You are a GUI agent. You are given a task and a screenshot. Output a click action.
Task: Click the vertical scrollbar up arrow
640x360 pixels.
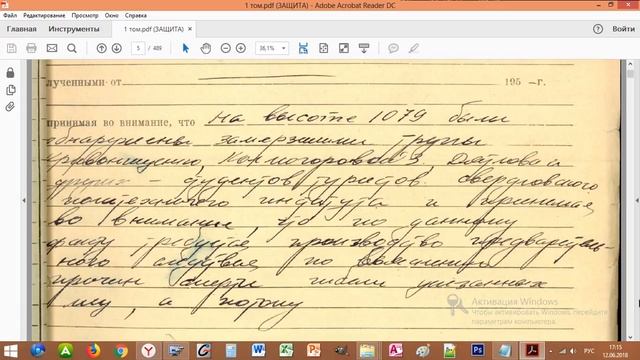click(630, 64)
